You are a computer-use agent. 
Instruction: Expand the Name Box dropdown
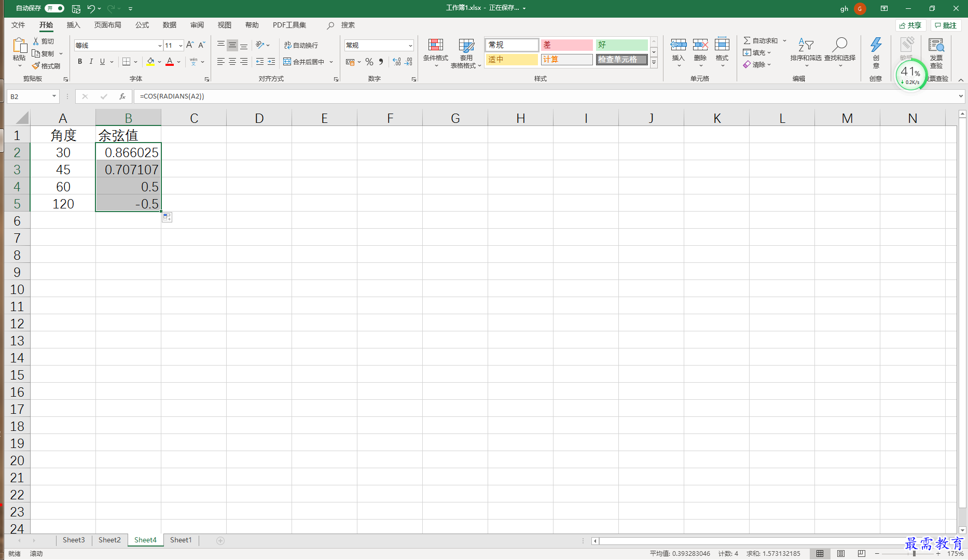click(x=54, y=96)
